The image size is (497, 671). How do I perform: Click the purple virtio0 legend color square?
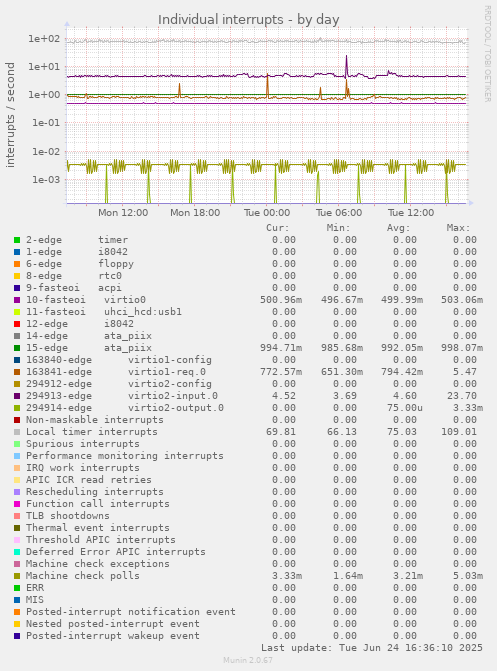[x=17, y=300]
